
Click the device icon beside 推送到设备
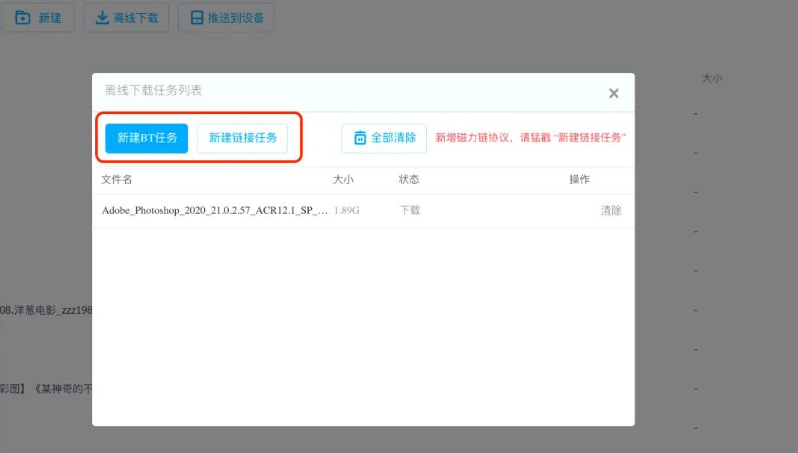[x=196, y=18]
